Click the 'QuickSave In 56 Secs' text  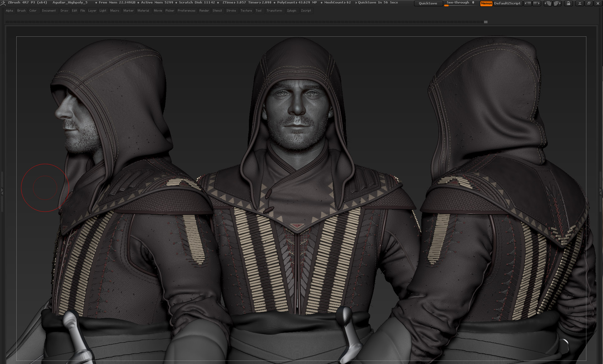[378, 3]
